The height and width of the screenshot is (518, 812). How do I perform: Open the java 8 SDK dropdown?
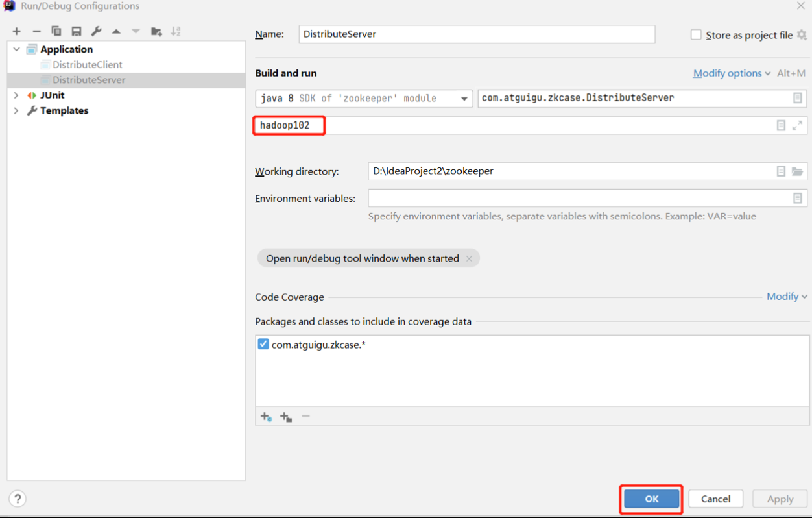[464, 99]
